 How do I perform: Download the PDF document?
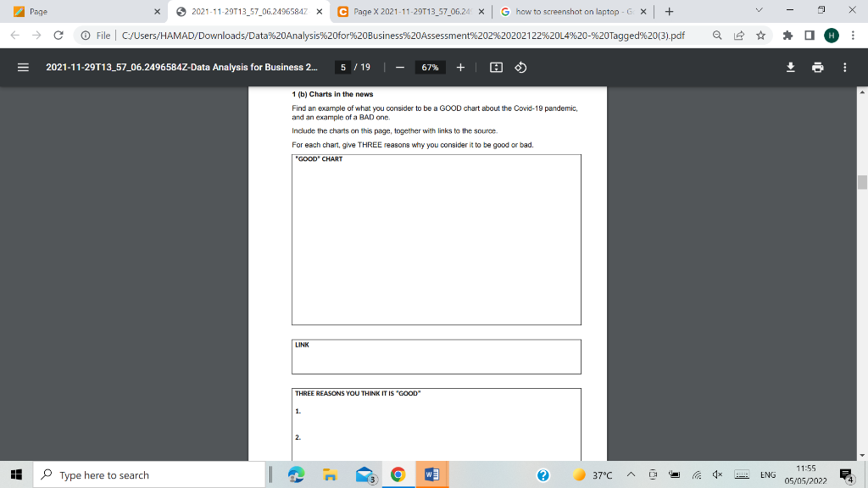[x=789, y=67]
